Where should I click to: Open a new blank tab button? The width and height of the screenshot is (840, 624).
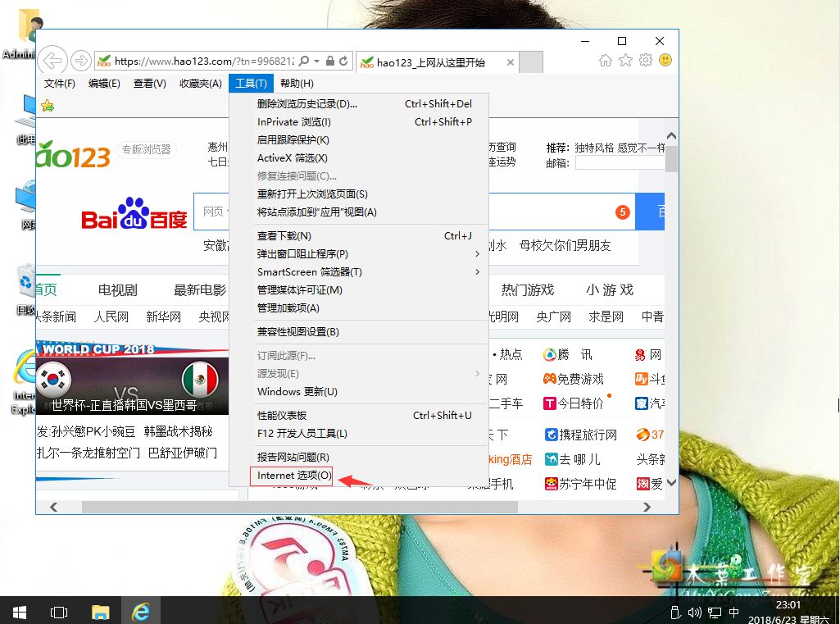pyautogui.click(x=531, y=62)
